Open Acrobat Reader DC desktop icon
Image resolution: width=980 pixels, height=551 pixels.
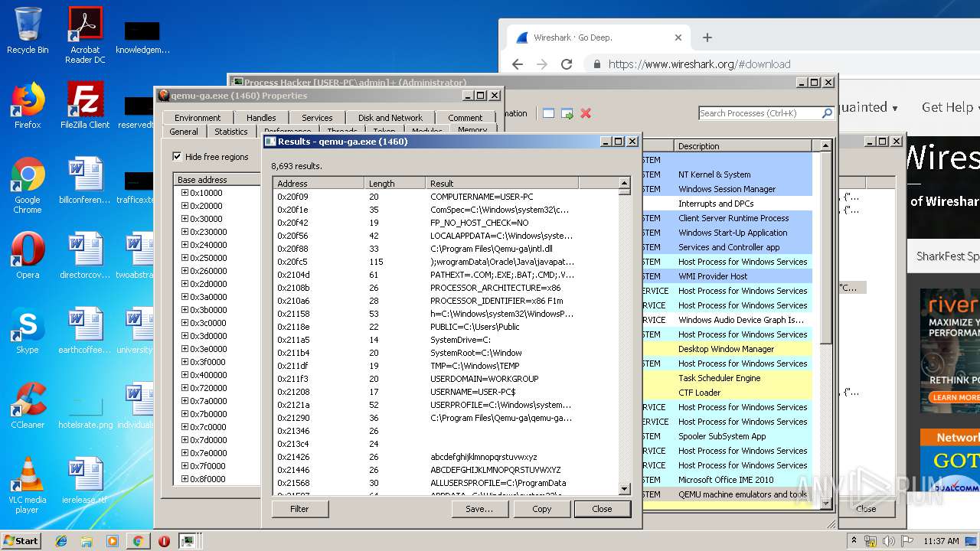(x=85, y=35)
